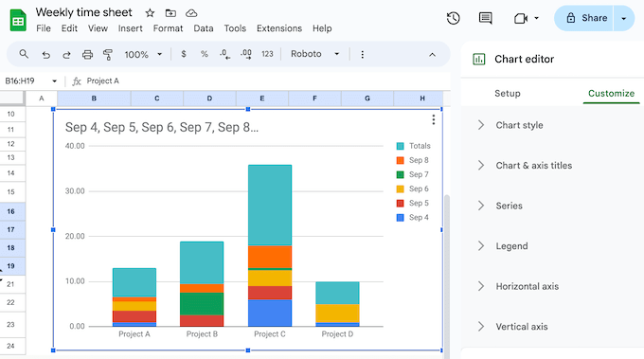Image resolution: width=644 pixels, height=359 pixels.
Task: Open the Help menu
Action: click(x=322, y=28)
